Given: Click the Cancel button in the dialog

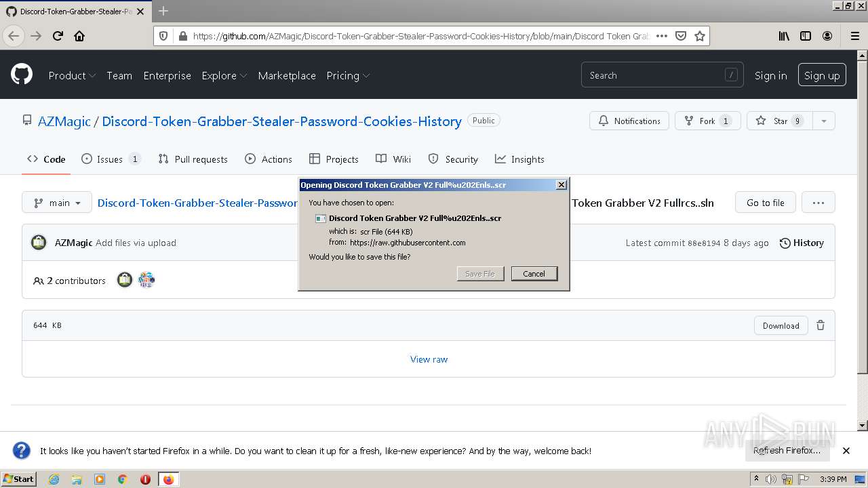Looking at the screenshot, I should [x=534, y=274].
